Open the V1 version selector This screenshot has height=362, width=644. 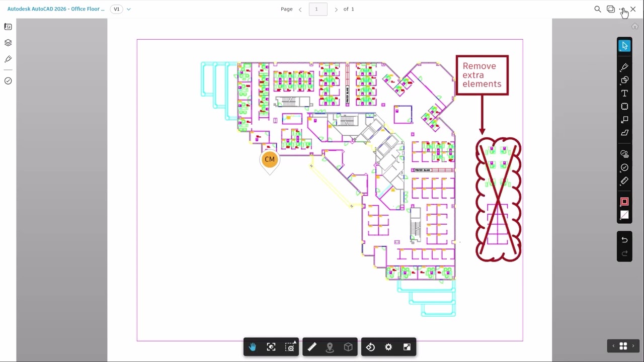click(117, 9)
